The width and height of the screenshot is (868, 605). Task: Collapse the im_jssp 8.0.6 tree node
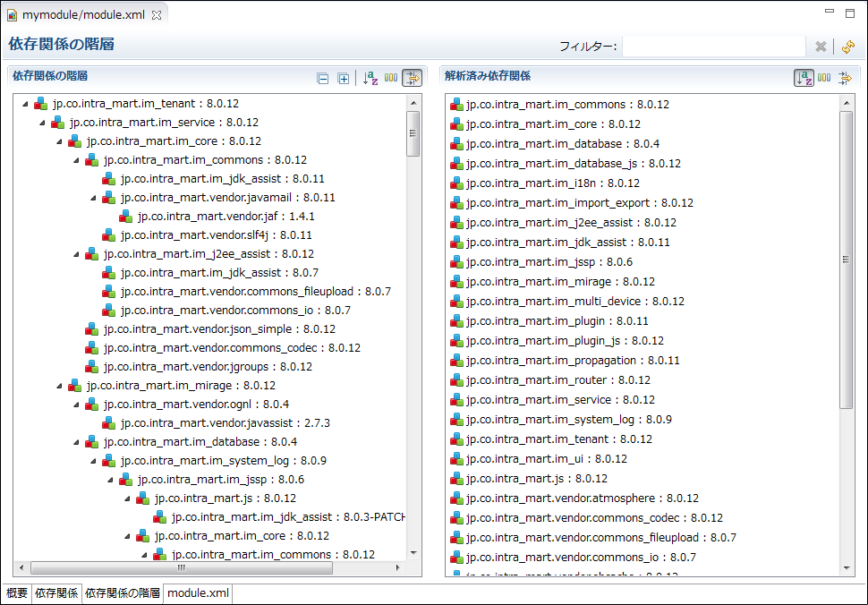pyautogui.click(x=110, y=481)
